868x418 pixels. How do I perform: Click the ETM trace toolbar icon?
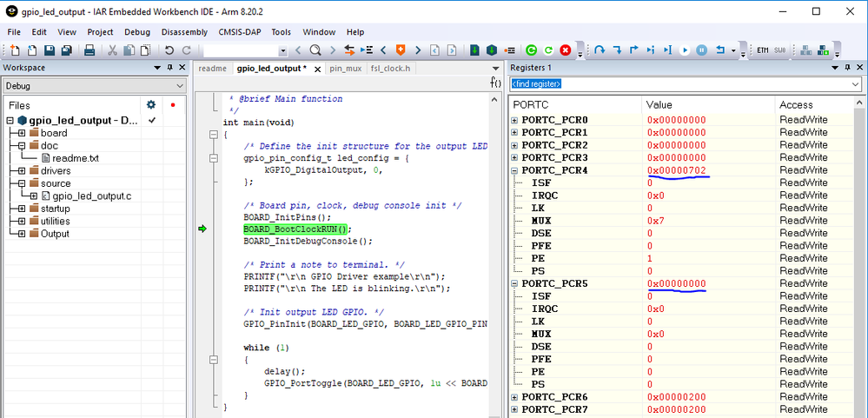[763, 50]
